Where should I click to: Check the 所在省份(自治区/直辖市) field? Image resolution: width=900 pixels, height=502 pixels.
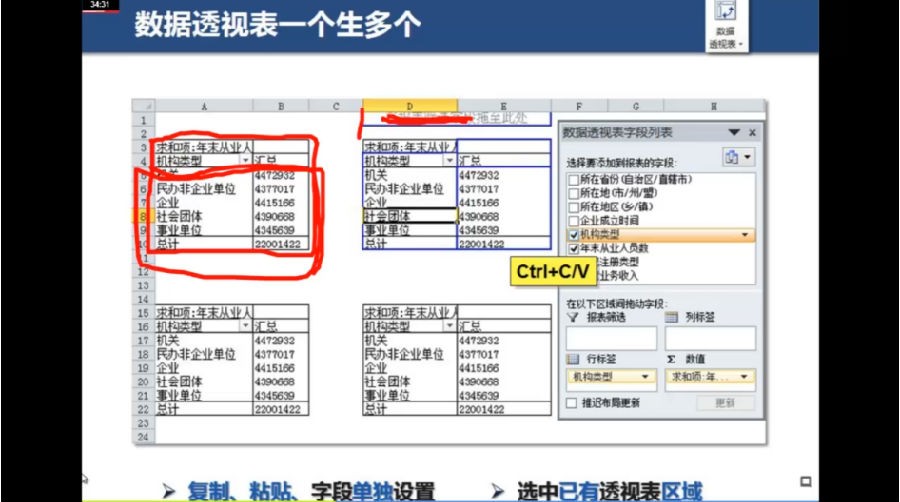[573, 180]
